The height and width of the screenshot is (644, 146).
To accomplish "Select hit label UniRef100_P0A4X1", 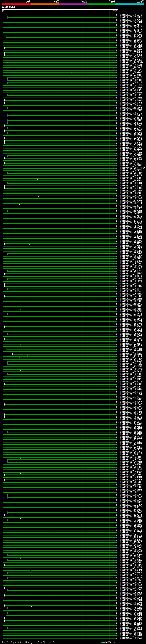I will coord(131,638).
